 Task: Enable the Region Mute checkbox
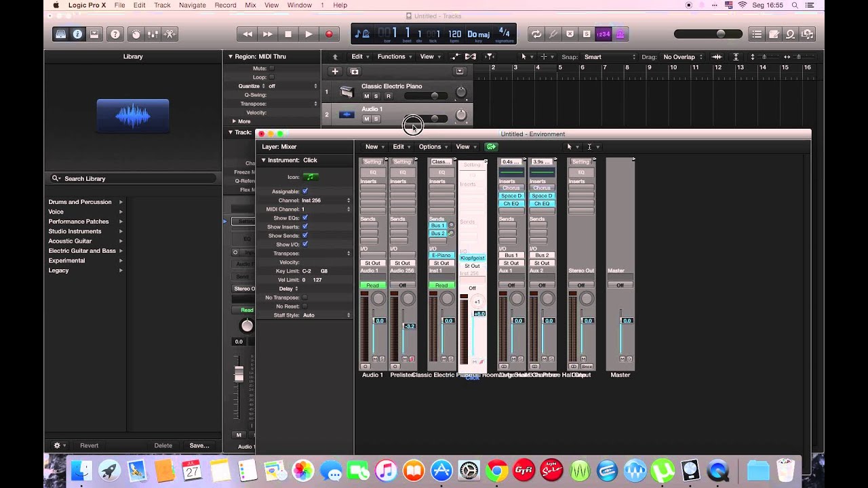272,68
